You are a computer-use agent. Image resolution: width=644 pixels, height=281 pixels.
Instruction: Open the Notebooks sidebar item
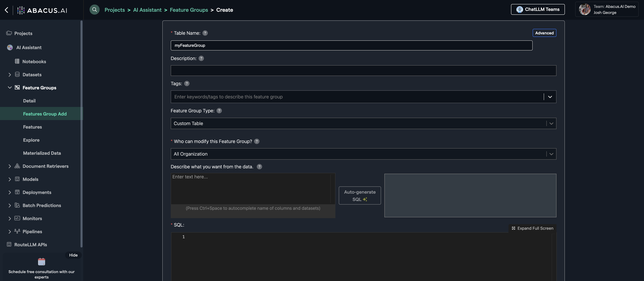pos(34,62)
